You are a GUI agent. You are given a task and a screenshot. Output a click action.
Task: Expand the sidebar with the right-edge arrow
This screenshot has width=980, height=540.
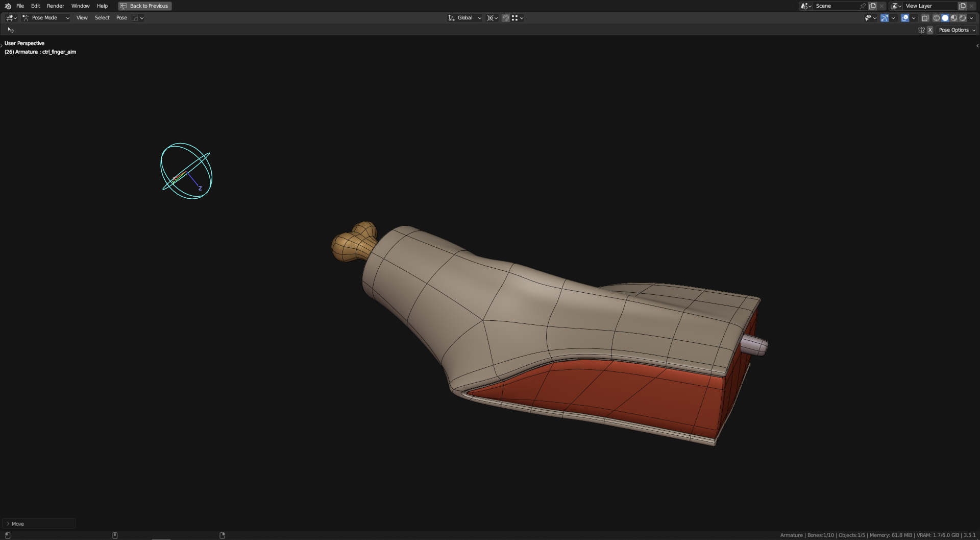[977, 46]
